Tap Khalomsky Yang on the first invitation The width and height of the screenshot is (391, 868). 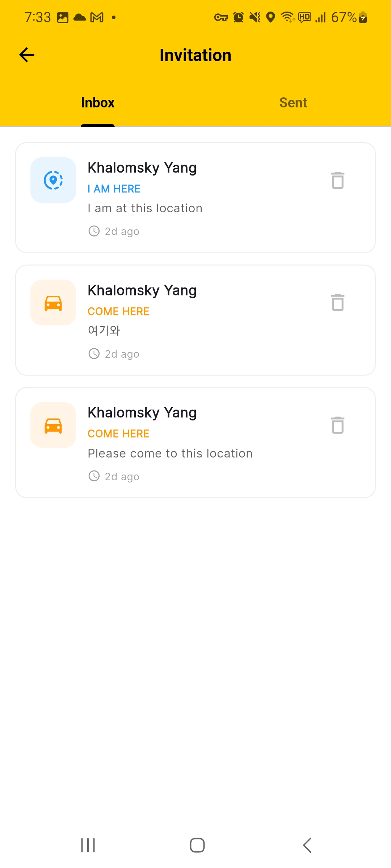point(142,168)
